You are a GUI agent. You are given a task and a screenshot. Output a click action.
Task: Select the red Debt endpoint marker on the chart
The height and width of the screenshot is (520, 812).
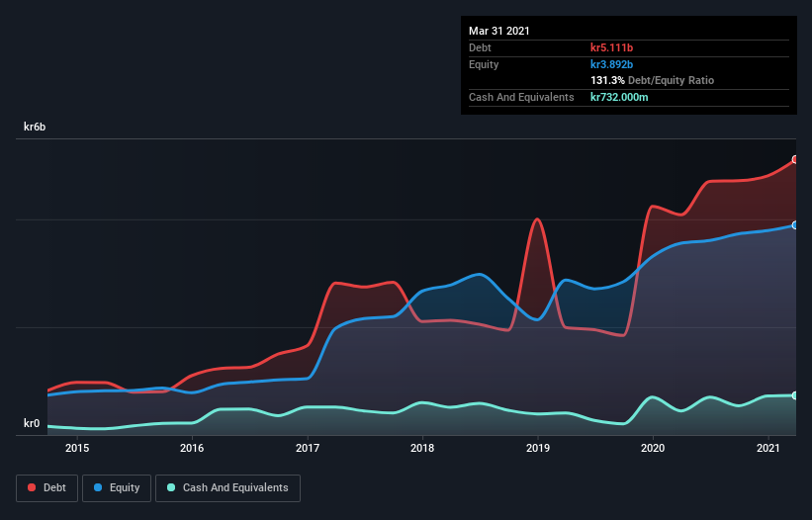[795, 159]
